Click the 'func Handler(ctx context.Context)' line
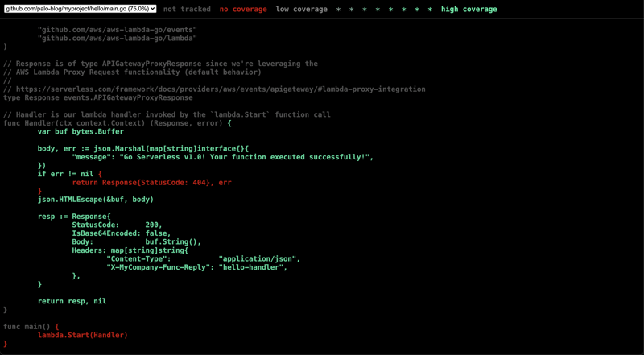Image resolution: width=644 pixels, height=355 pixels. click(118, 123)
